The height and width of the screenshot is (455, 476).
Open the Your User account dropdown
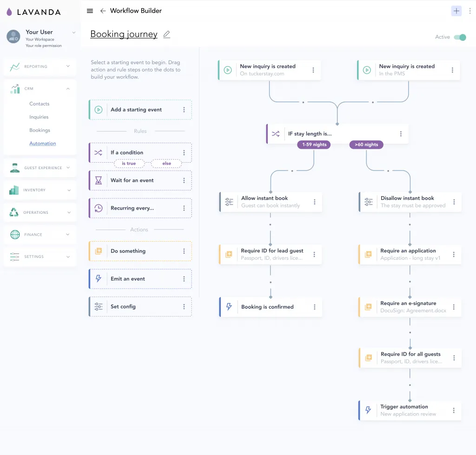coord(73,33)
